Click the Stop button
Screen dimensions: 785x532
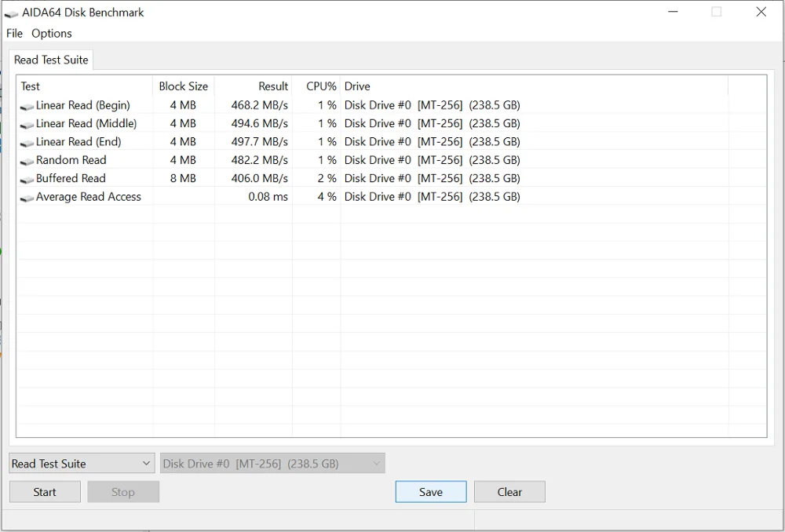pos(123,492)
